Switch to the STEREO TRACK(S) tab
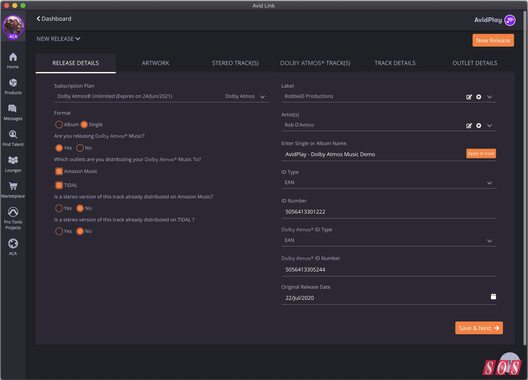 235,63
